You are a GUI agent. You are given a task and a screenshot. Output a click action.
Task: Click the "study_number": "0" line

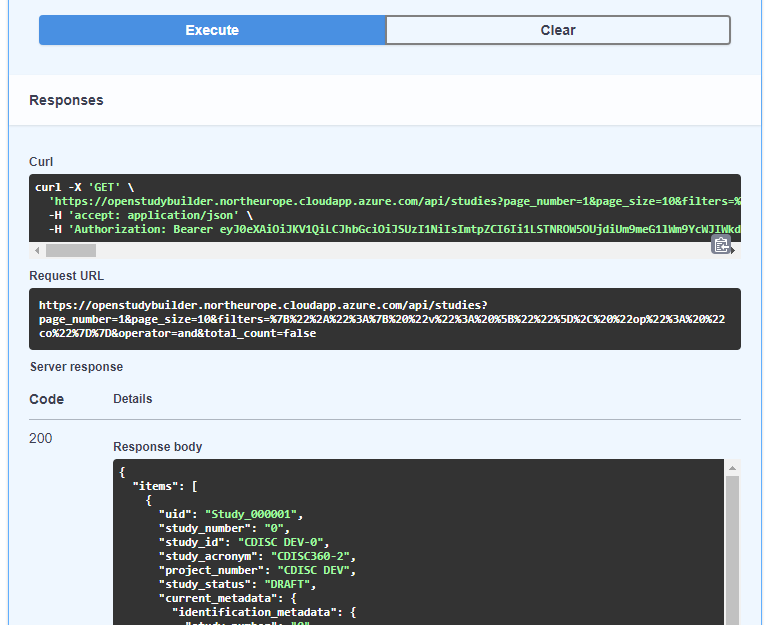[x=224, y=528]
